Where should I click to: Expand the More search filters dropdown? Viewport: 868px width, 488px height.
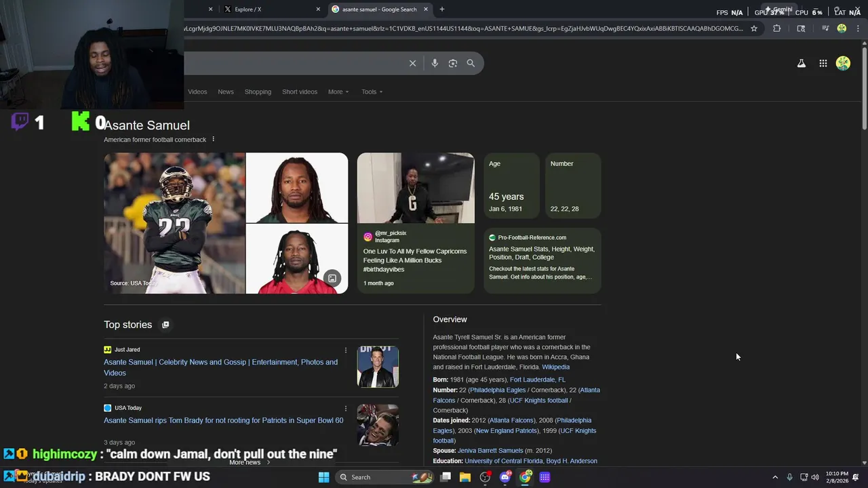(x=338, y=91)
